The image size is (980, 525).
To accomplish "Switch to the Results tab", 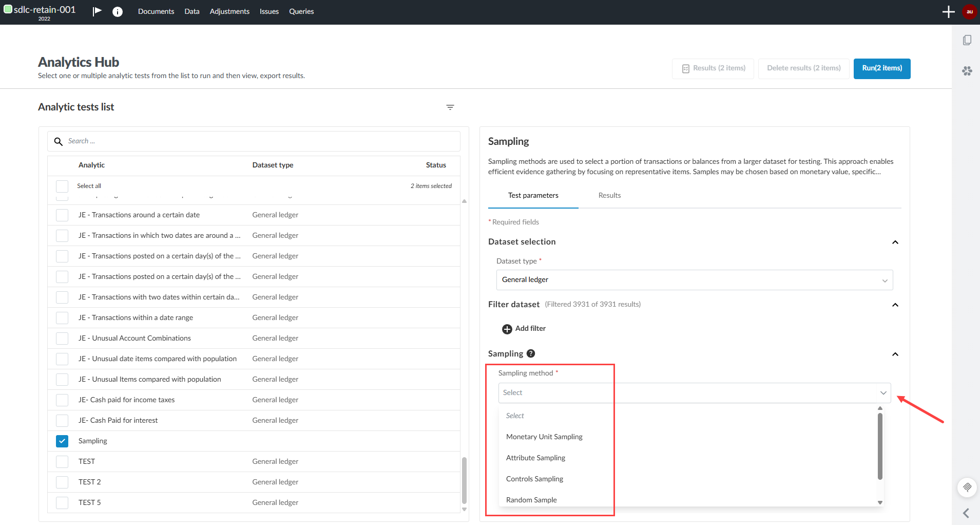I will pos(609,195).
